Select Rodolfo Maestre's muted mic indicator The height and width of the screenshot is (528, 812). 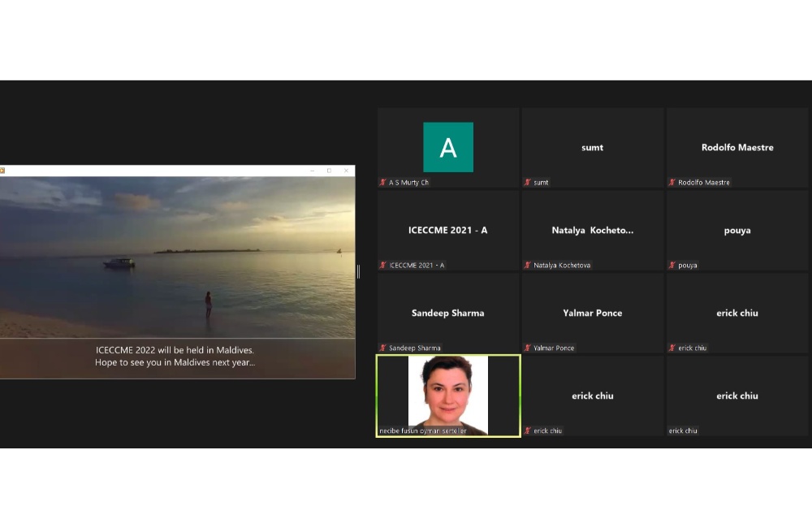(672, 183)
